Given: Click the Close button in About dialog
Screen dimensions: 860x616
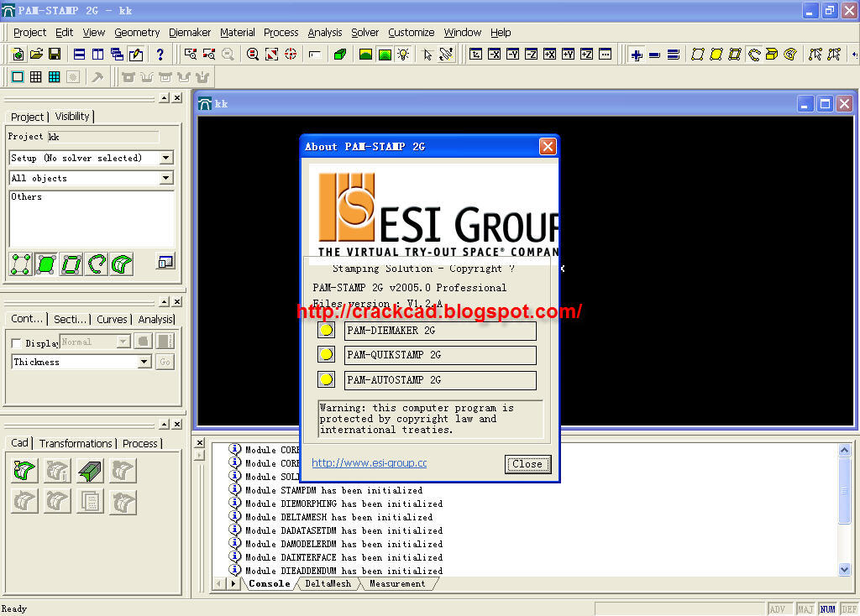Looking at the screenshot, I should 527,463.
